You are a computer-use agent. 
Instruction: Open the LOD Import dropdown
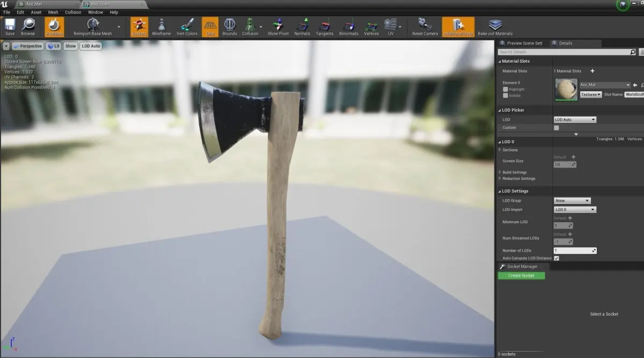(x=575, y=210)
